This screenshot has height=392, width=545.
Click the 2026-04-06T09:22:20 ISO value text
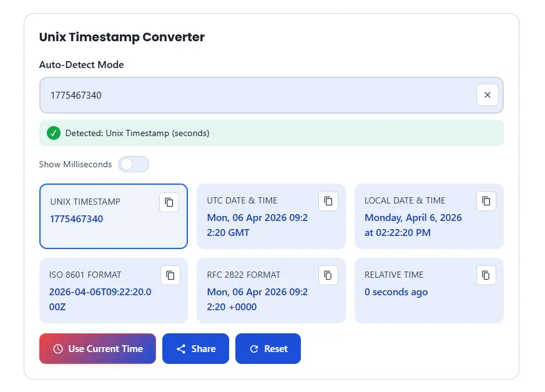coord(100,299)
